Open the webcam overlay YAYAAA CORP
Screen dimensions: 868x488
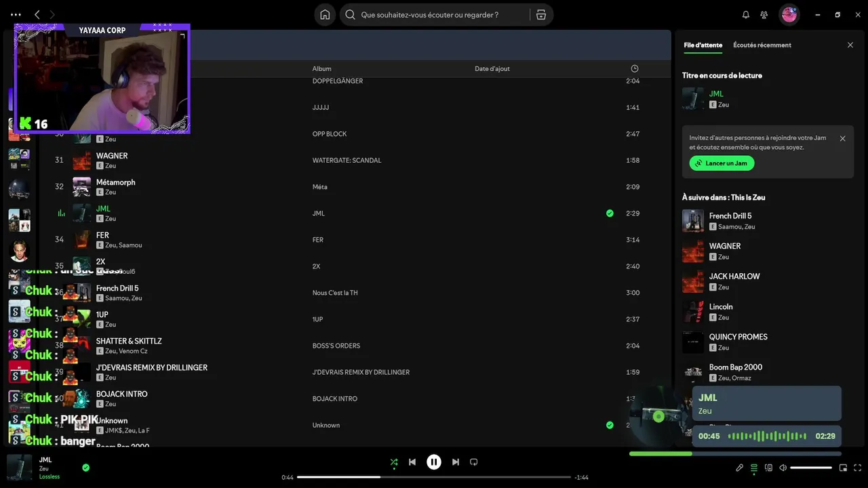pos(102,79)
